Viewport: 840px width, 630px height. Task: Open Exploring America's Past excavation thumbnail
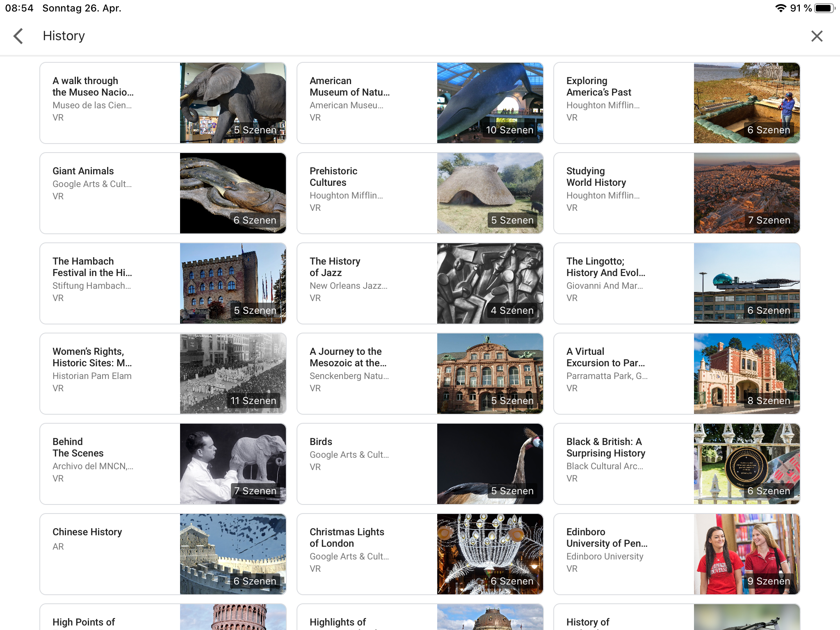point(747,103)
